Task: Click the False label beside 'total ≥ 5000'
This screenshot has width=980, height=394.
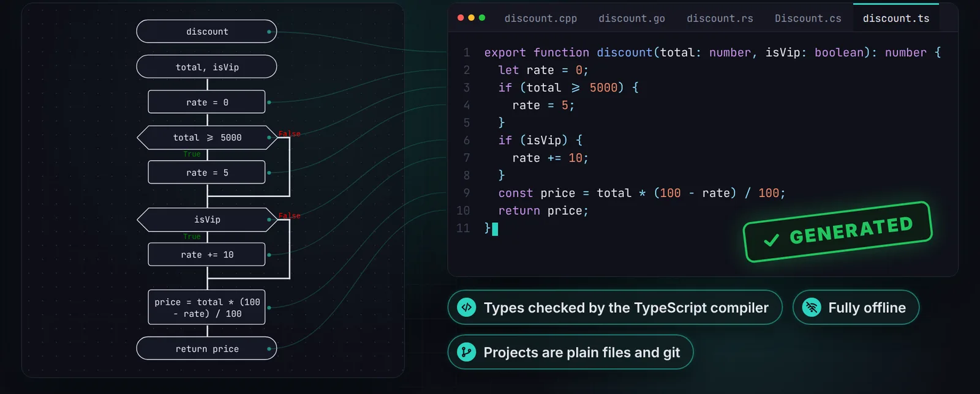Action: click(x=289, y=133)
